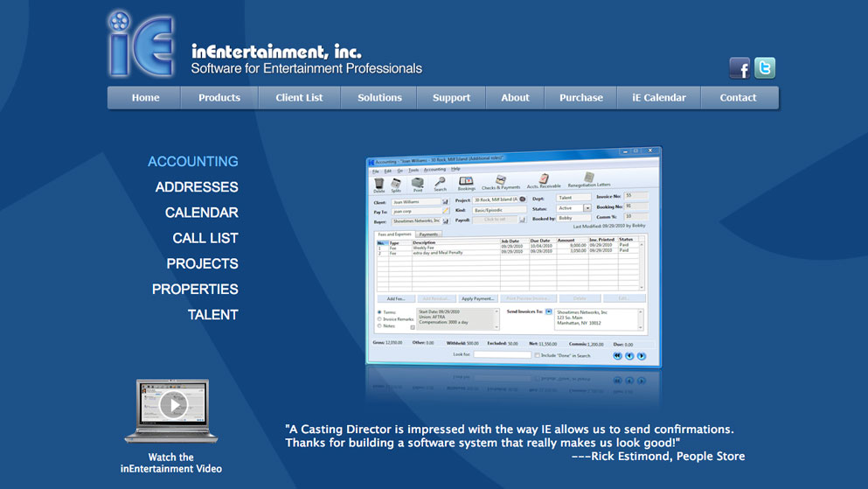The image size is (868, 489).
Task: Click the Fees table vertical scrollbar
Action: (642, 265)
